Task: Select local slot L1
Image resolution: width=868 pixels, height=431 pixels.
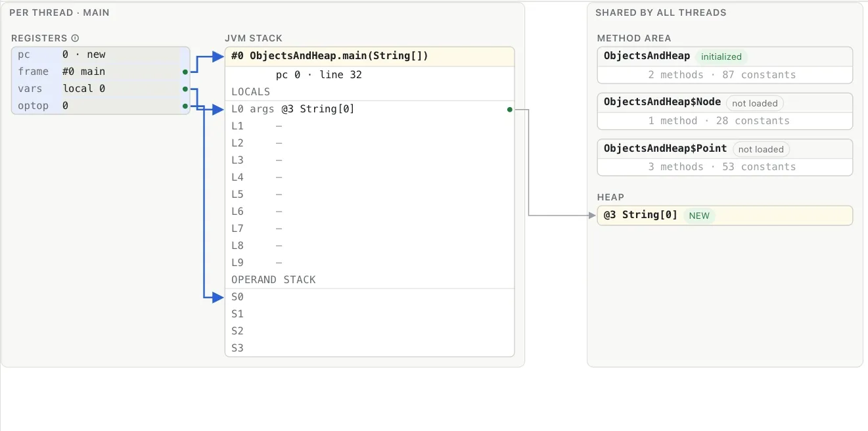Action: (369, 126)
